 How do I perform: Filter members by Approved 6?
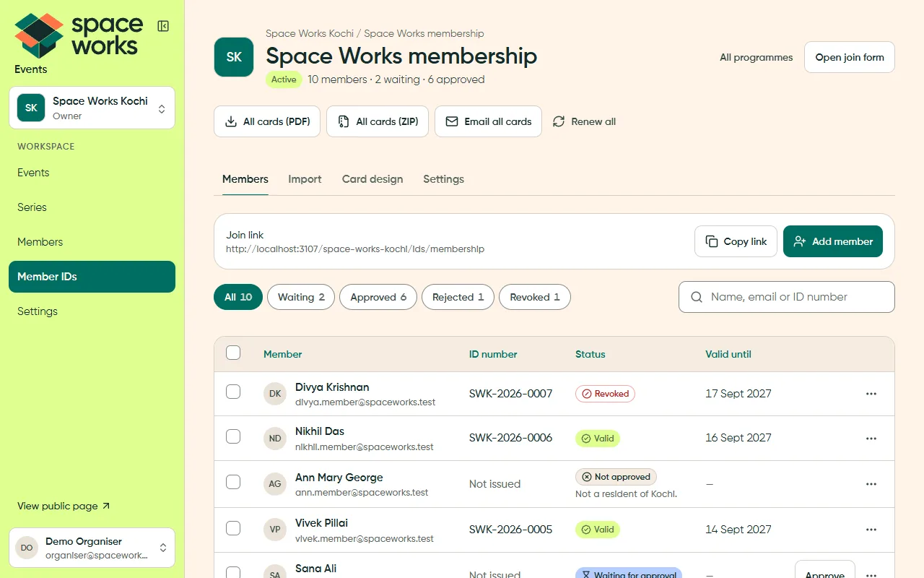pyautogui.click(x=378, y=297)
